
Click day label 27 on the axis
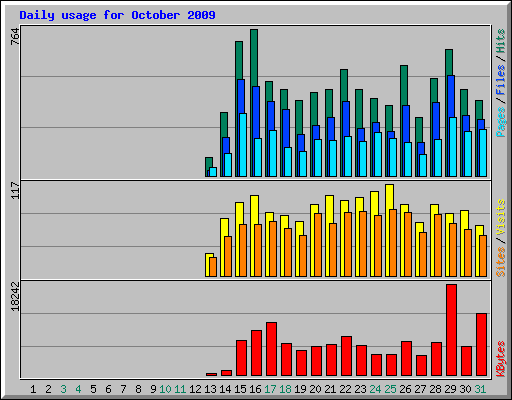[420, 389]
